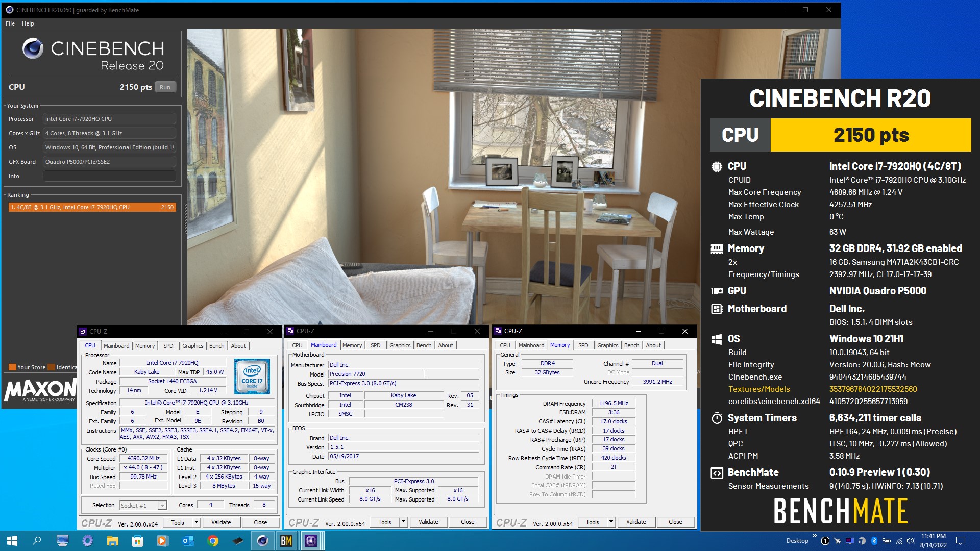Viewport: 980px width, 551px height.
Task: Open Socket #1 selection dropdown
Action: pos(143,506)
